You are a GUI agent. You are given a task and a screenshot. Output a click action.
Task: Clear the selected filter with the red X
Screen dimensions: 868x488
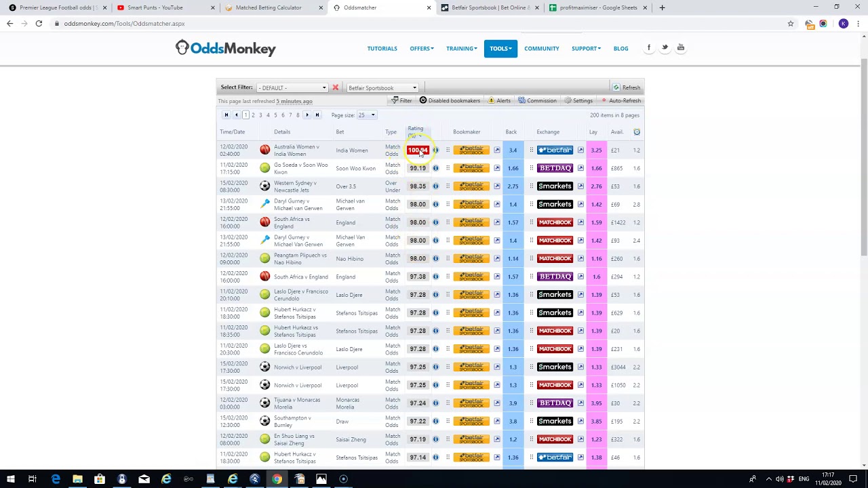click(x=335, y=87)
